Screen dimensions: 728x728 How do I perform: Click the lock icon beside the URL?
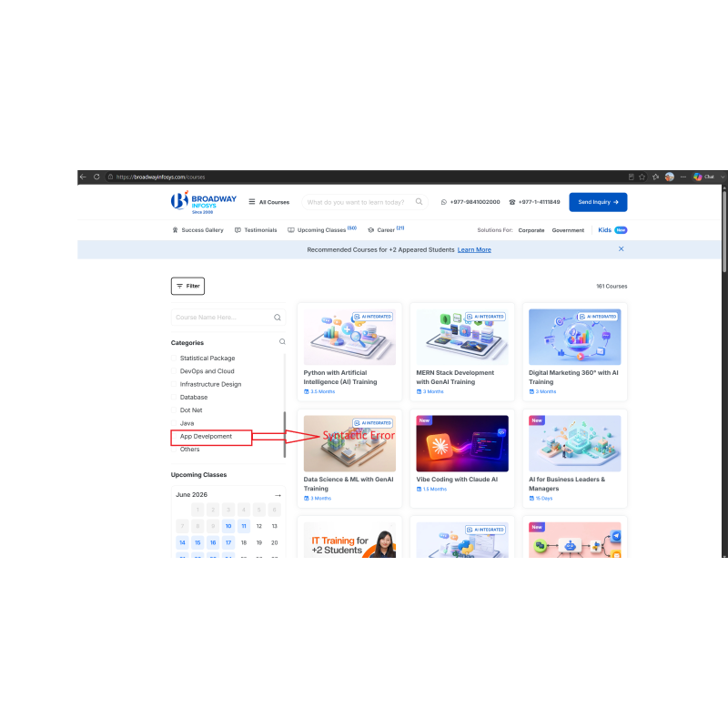tap(110, 177)
